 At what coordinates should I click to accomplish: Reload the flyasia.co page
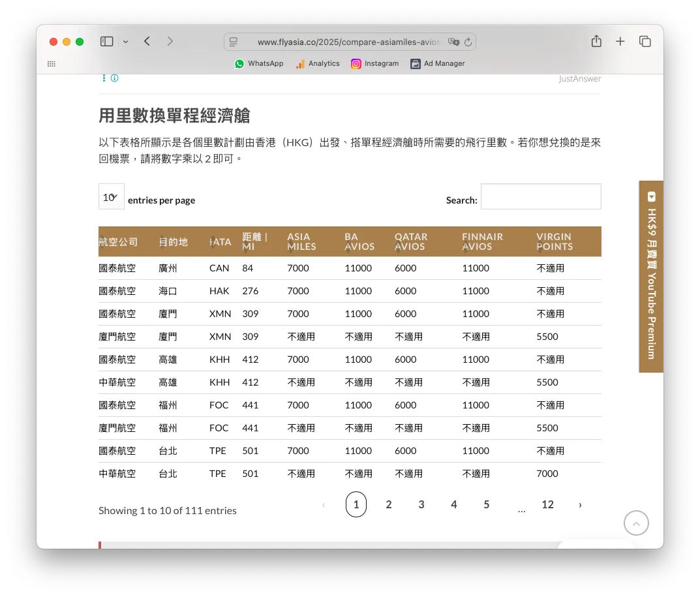[468, 41]
